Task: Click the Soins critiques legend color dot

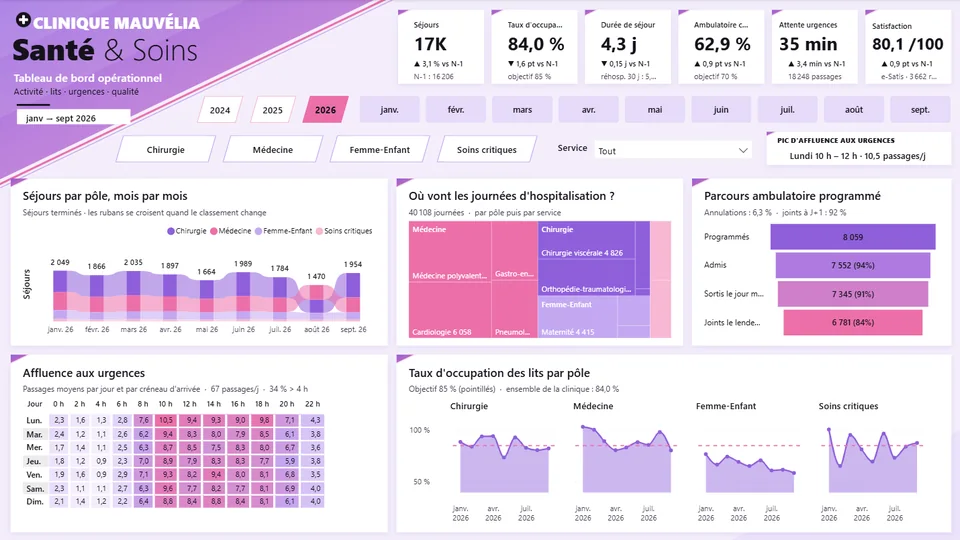Action: click(319, 231)
